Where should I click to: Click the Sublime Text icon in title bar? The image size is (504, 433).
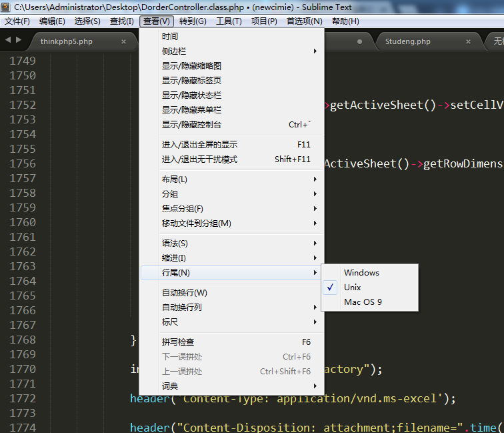[7, 6]
